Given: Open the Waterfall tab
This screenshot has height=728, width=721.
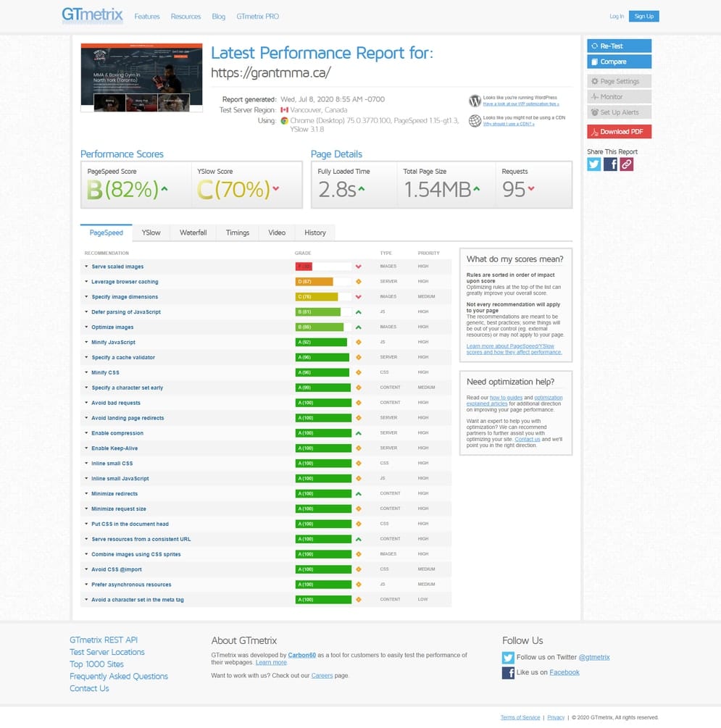Looking at the screenshot, I should pos(193,233).
